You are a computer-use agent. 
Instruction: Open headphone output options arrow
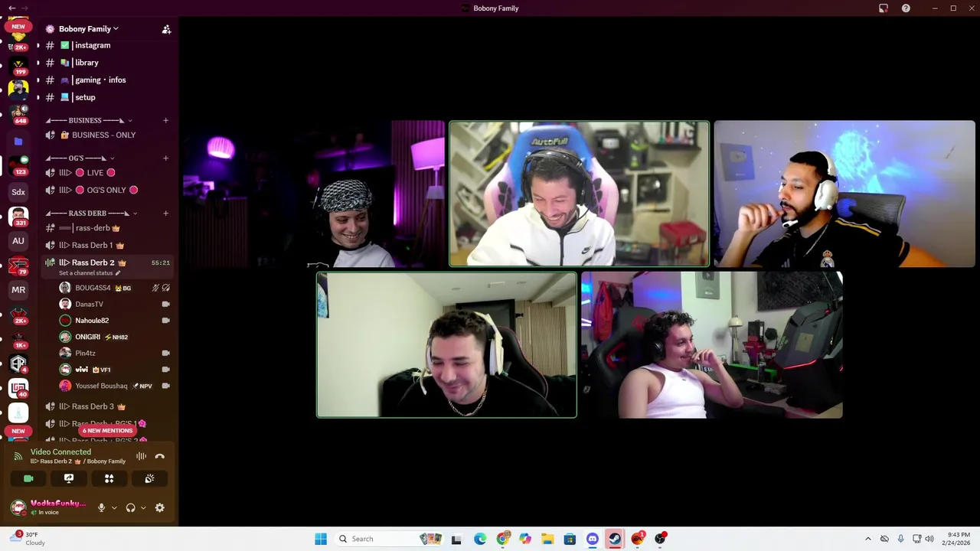point(142,507)
